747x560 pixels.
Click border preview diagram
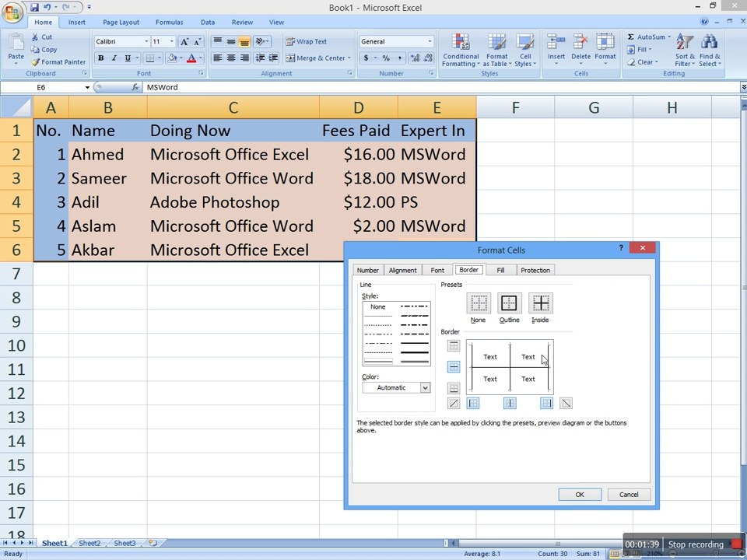coord(510,366)
